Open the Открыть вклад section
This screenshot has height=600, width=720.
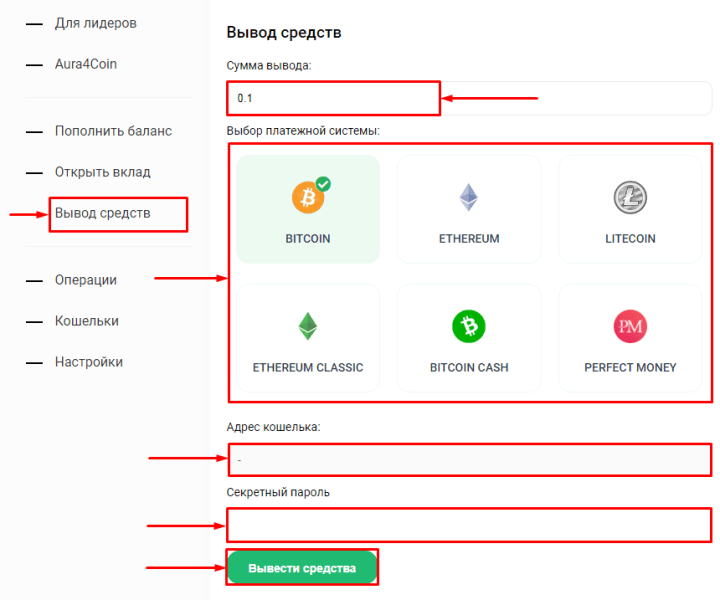click(103, 172)
